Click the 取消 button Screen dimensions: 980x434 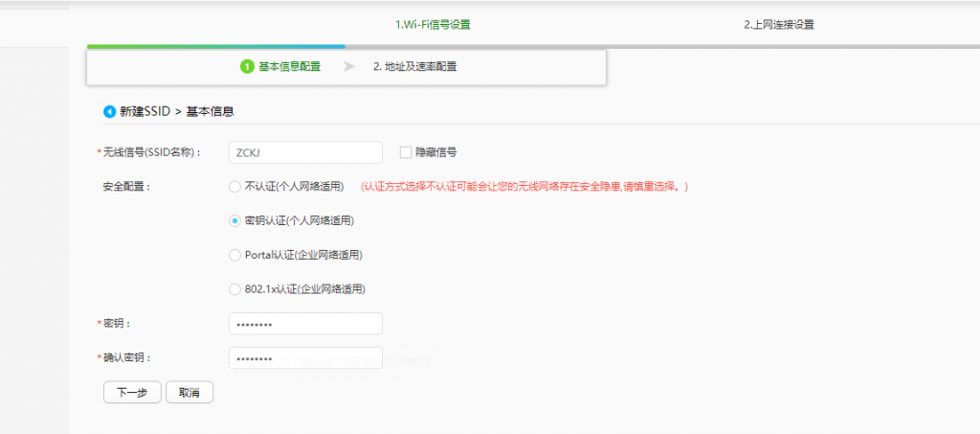coord(189,392)
